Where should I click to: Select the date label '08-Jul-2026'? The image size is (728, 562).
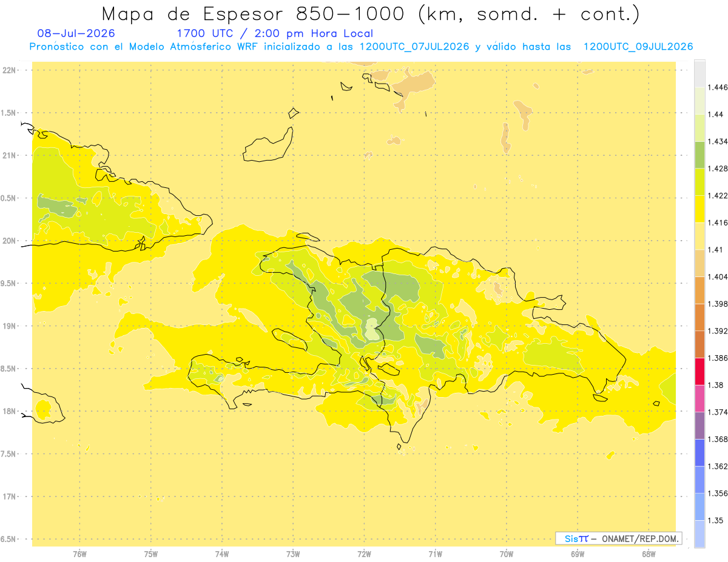tap(76, 33)
